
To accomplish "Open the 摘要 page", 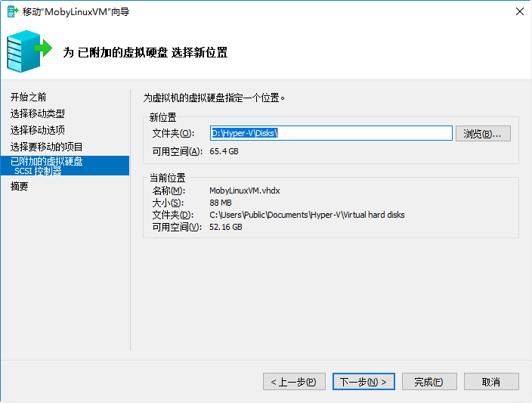I will pos(20,187).
